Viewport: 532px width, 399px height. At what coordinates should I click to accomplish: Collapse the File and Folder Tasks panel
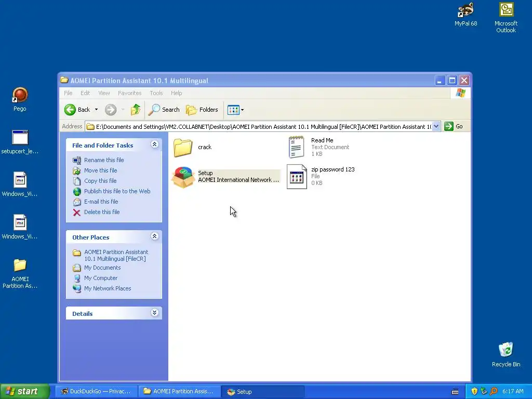(154, 144)
